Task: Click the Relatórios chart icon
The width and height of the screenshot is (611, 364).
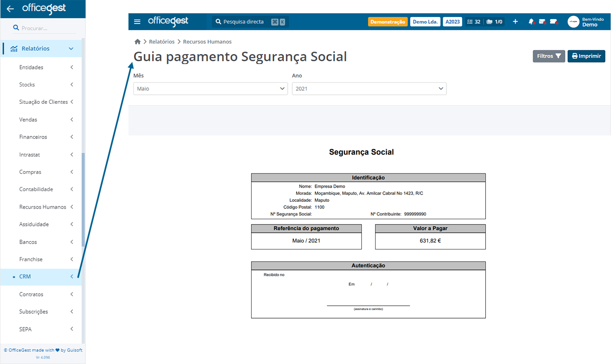Action: [x=14, y=49]
